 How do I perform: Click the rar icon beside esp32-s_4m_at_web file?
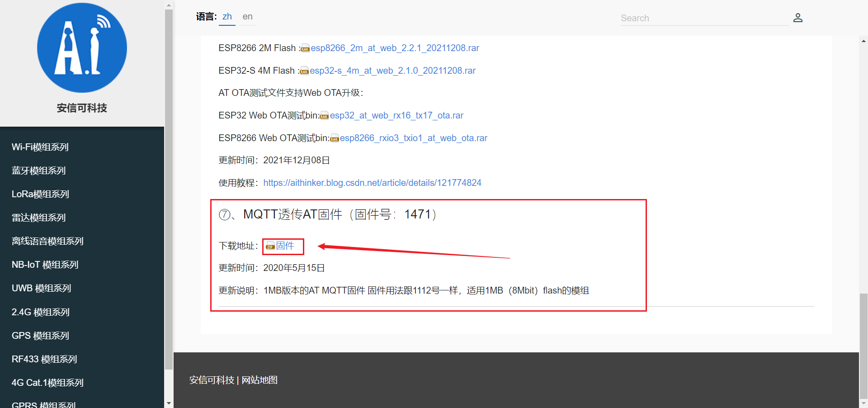304,71
